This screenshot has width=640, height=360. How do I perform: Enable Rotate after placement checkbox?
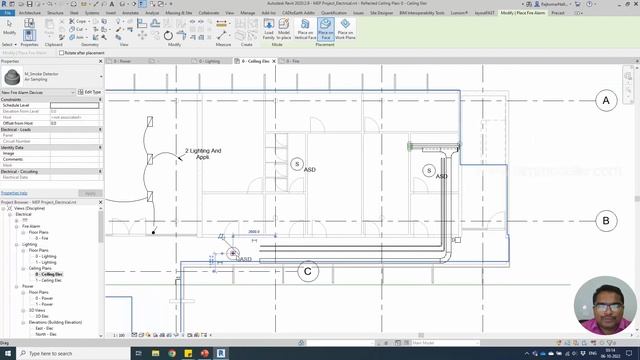(x=61, y=53)
